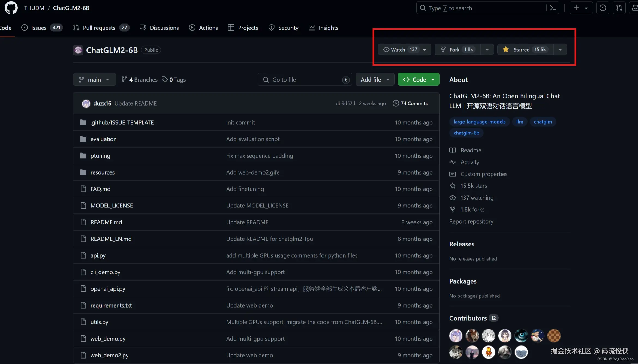
Task: Click the plus create-new icon
Action: 576,8
